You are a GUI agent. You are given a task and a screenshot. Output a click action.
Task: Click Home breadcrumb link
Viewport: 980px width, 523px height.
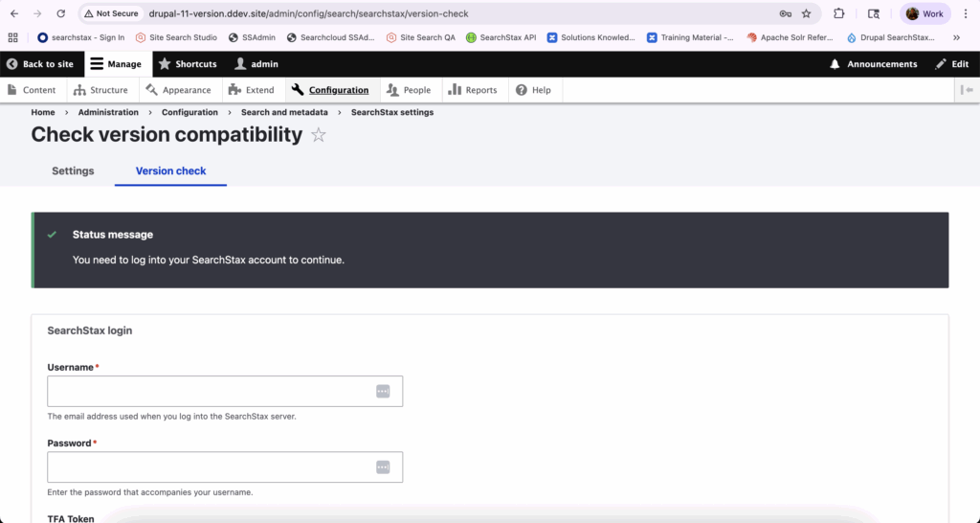click(x=43, y=112)
